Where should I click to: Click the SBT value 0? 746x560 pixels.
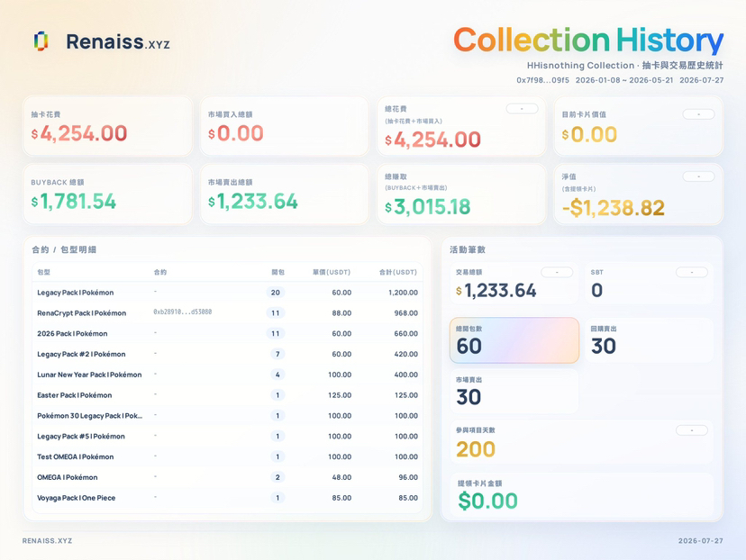597,291
